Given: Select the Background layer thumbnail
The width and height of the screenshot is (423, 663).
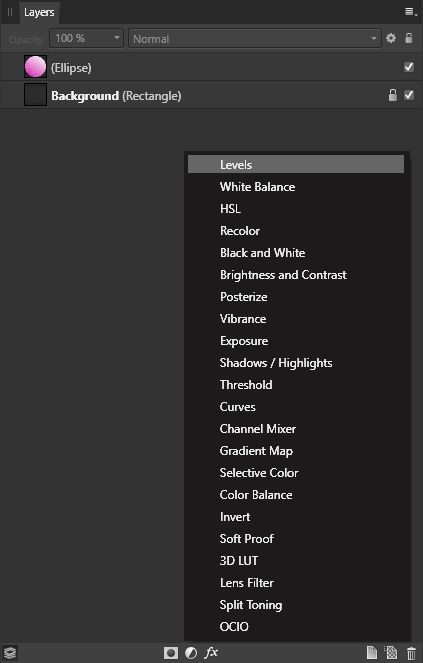Looking at the screenshot, I should (35, 95).
